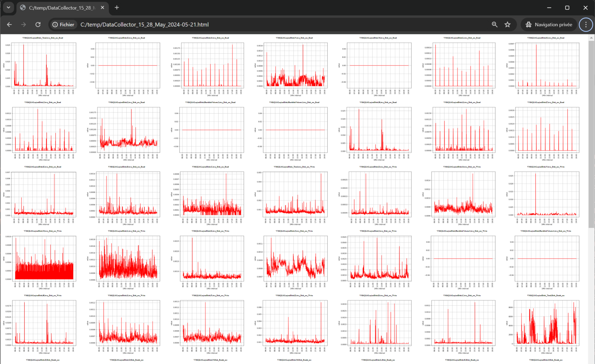Open Chrome's three-dot menu
This screenshot has width=595, height=364.
pos(586,25)
